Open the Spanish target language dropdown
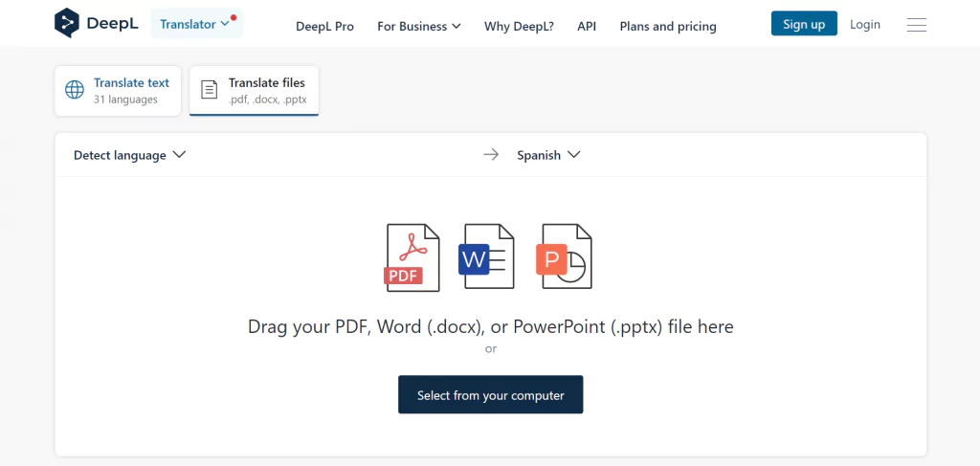 (548, 155)
